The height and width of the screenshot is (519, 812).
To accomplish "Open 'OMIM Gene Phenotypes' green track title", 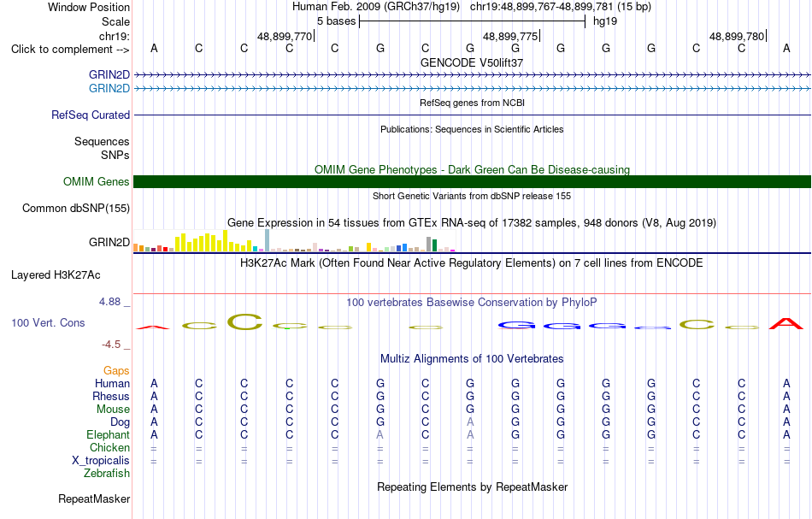I will (x=472, y=169).
